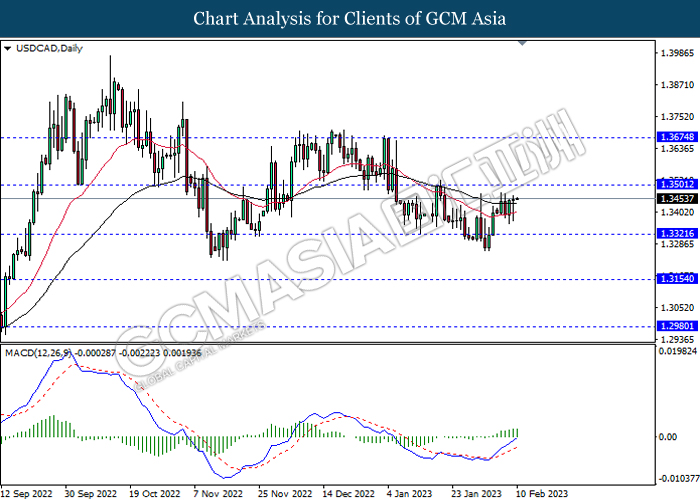
Task: Click the 30 Sep 2022 date label
Action: pyautogui.click(x=91, y=494)
